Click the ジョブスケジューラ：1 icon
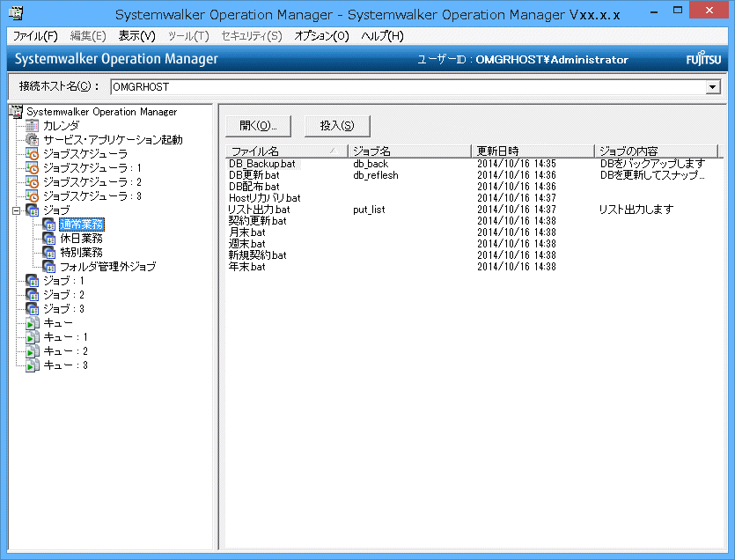 [x=33, y=168]
